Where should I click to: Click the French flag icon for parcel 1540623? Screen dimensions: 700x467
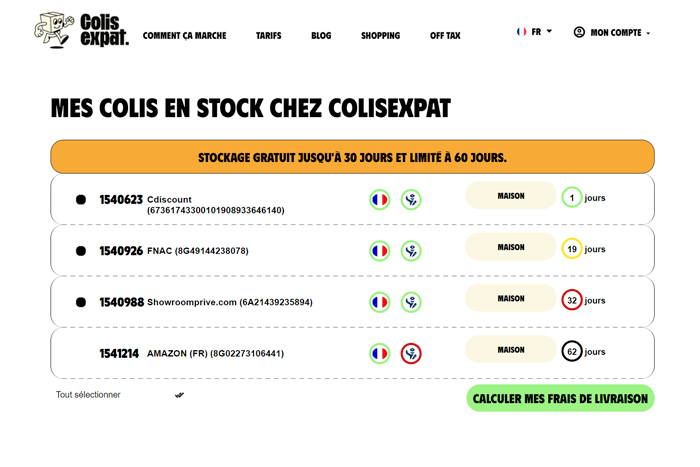tap(379, 200)
